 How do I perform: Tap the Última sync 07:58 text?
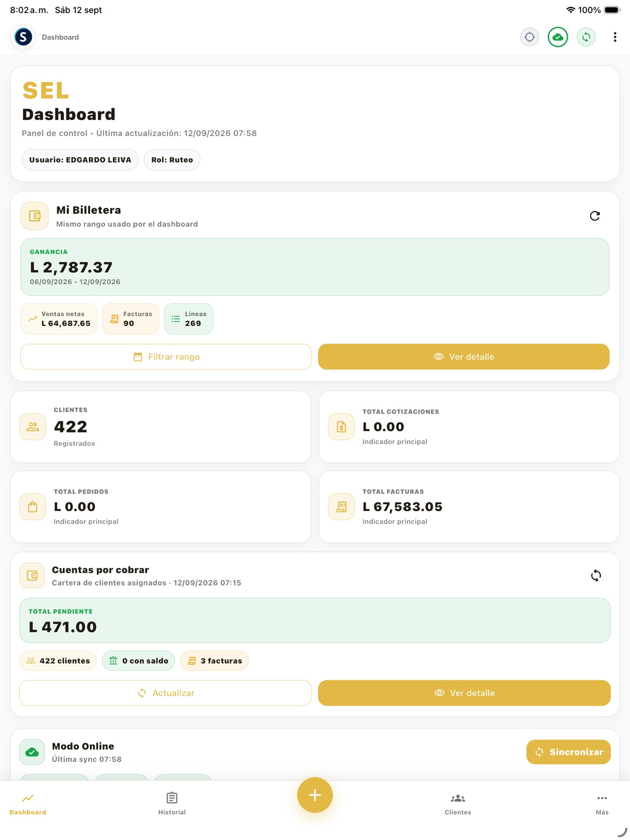point(87,759)
